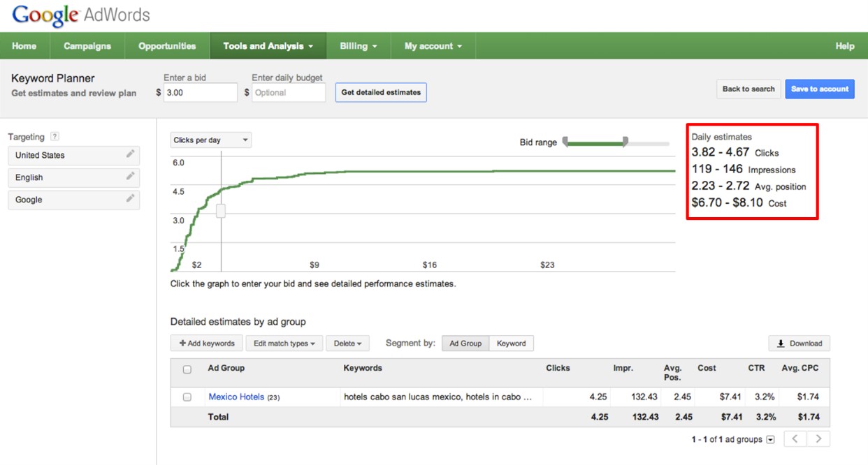Click Add keywords button
Image resolution: width=868 pixels, height=465 pixels.
207,344
